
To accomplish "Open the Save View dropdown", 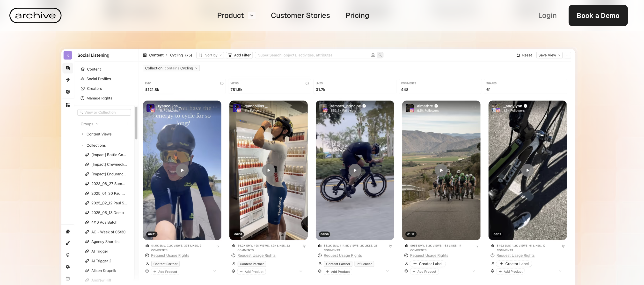I will pyautogui.click(x=549, y=55).
